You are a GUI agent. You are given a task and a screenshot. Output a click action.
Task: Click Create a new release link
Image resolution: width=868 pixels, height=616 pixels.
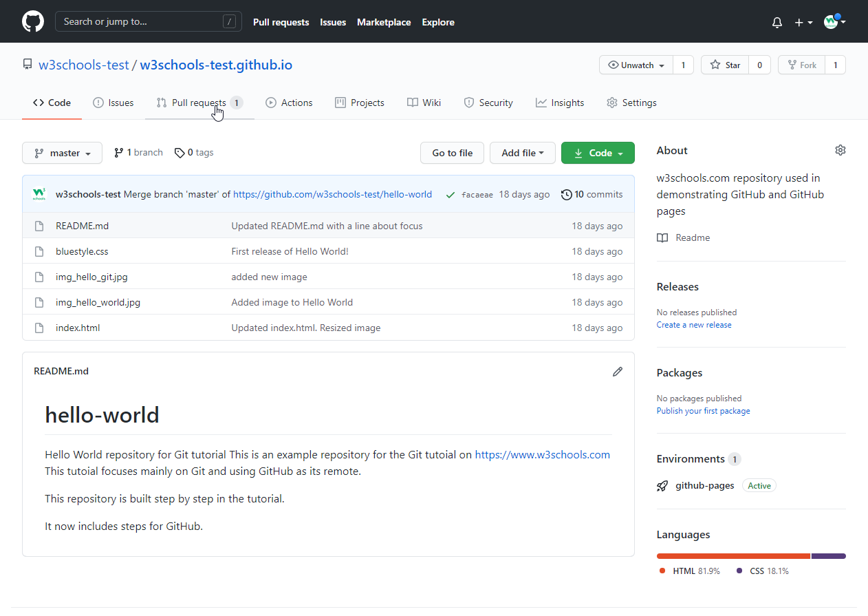click(x=694, y=325)
